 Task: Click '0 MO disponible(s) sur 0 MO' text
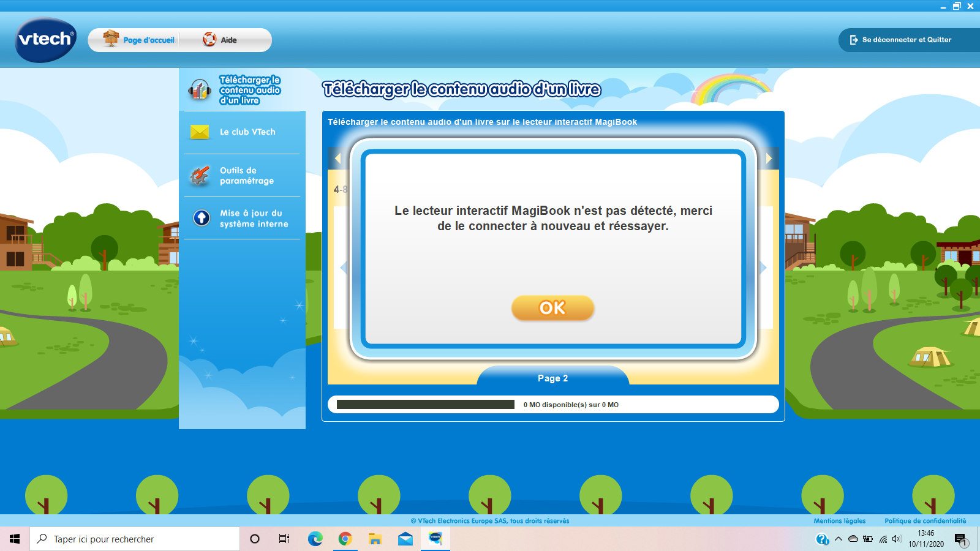pyautogui.click(x=571, y=405)
